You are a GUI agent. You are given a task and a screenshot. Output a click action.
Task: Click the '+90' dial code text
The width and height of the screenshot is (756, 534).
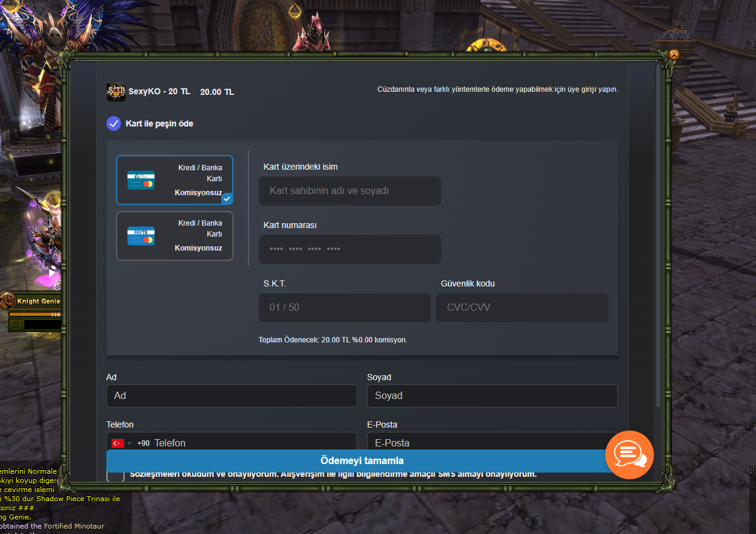pos(143,443)
